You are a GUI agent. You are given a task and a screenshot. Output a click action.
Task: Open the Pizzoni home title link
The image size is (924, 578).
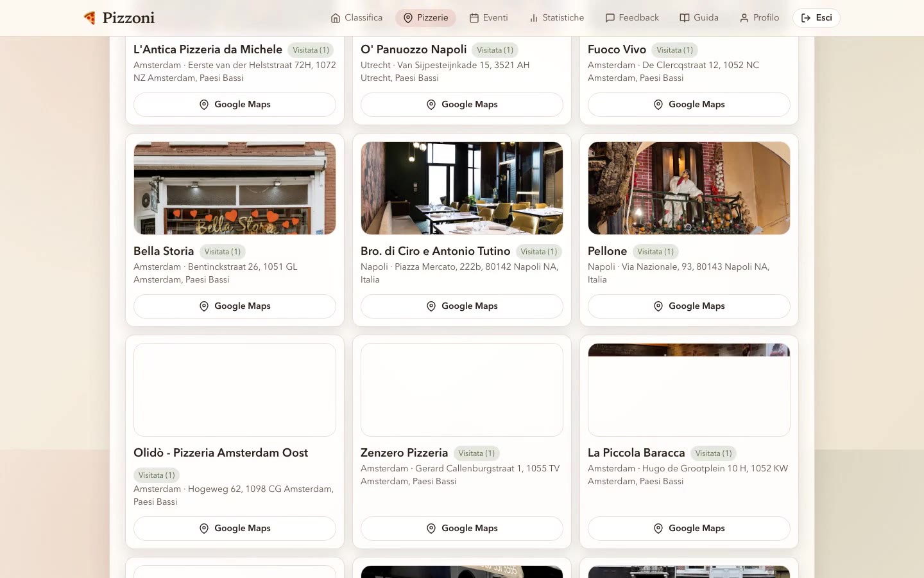click(128, 18)
